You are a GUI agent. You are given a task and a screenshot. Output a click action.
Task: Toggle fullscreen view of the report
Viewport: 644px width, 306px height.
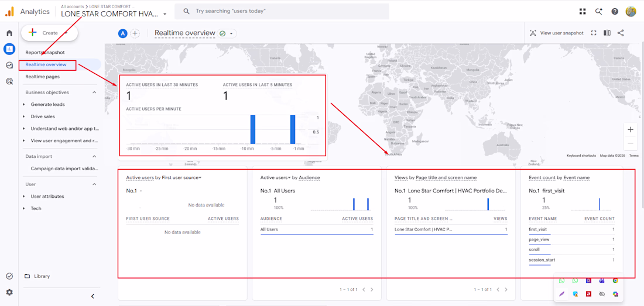tap(594, 33)
